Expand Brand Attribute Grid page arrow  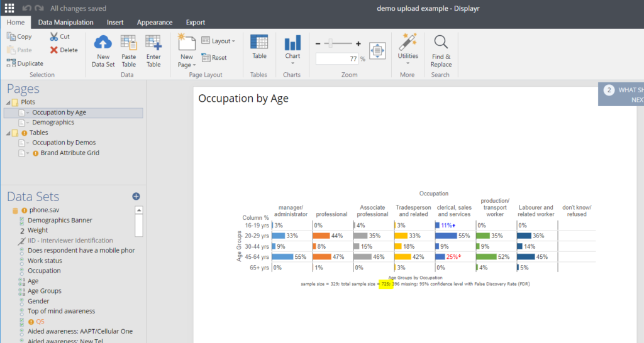[x=28, y=153]
